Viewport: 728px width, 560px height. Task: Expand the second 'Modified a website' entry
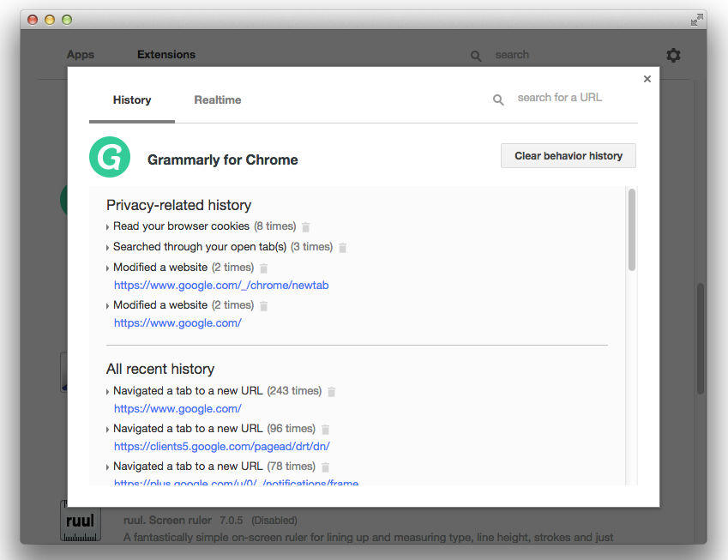click(x=106, y=304)
